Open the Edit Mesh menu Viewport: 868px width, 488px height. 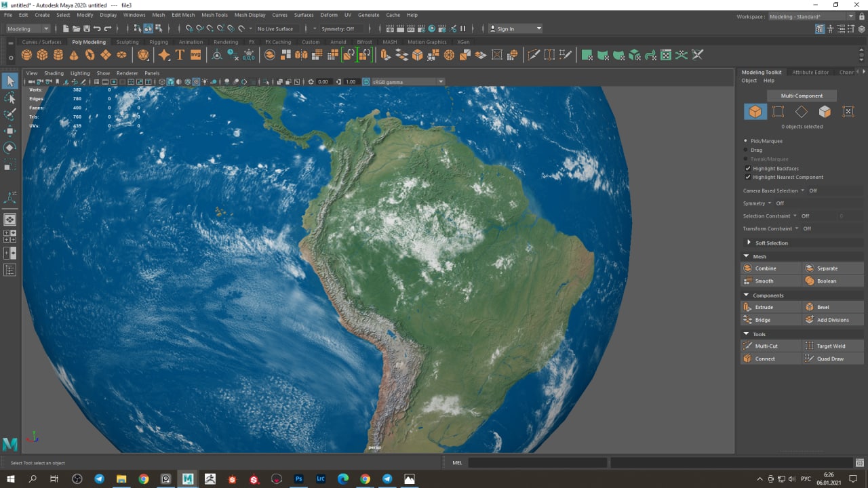(183, 14)
